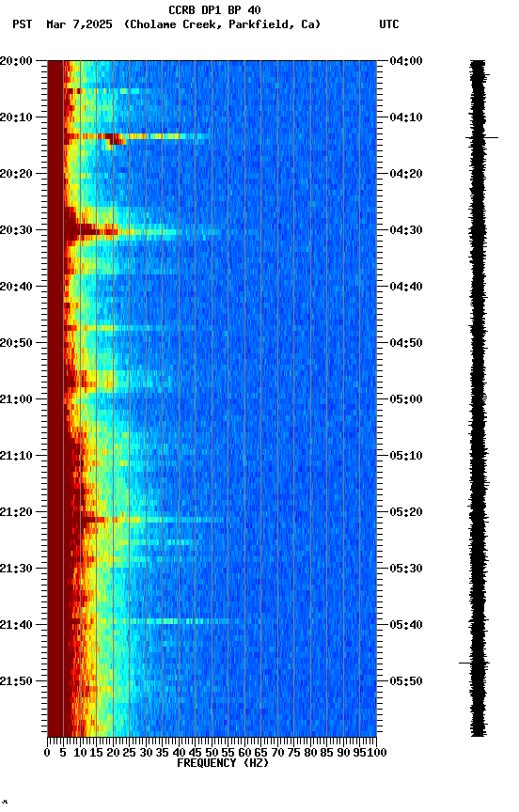Click the 50 Hz frequency tick label
The height and width of the screenshot is (812, 519).
[212, 753]
